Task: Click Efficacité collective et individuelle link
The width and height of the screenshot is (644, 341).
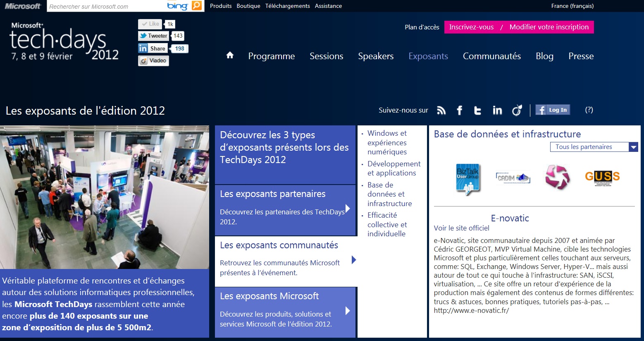Action: click(387, 224)
